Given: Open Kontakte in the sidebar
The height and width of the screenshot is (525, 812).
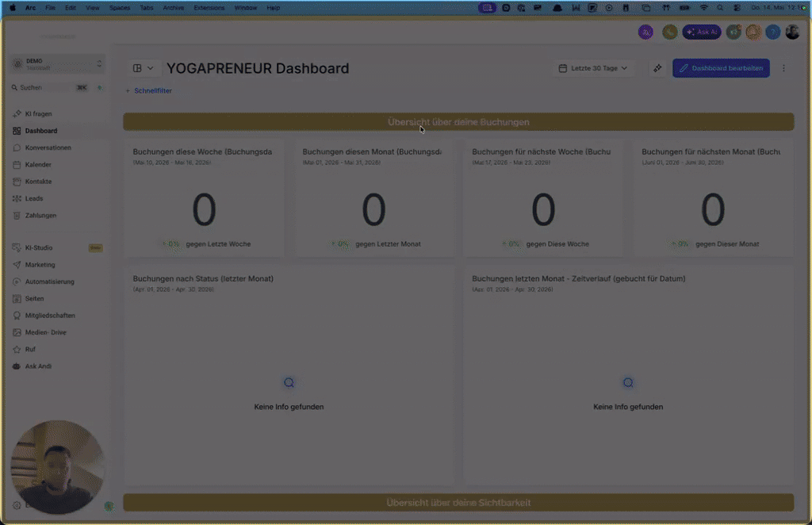Looking at the screenshot, I should [x=38, y=182].
